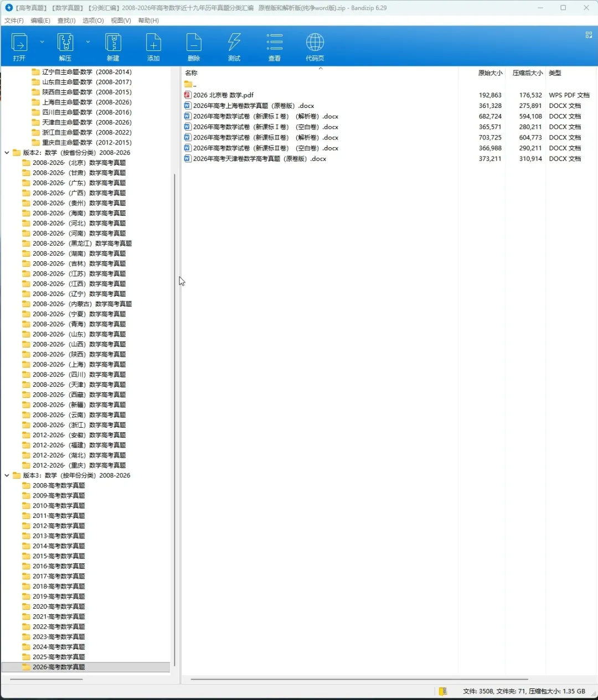Image resolution: width=598 pixels, height=700 pixels.
Task: Open the 文件(F) menu
Action: (x=14, y=20)
